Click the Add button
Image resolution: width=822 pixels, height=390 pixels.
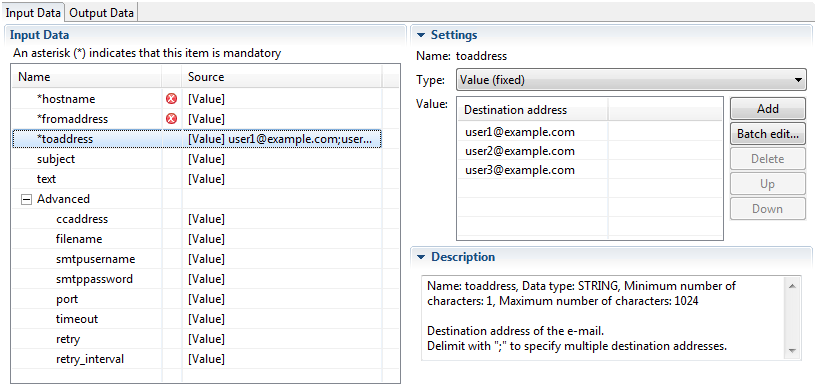pos(767,109)
